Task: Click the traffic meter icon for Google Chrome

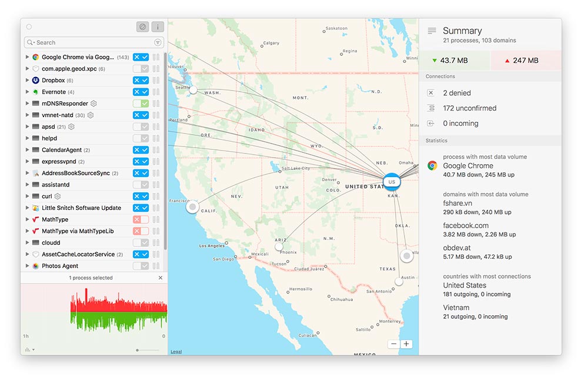Action: (x=156, y=57)
